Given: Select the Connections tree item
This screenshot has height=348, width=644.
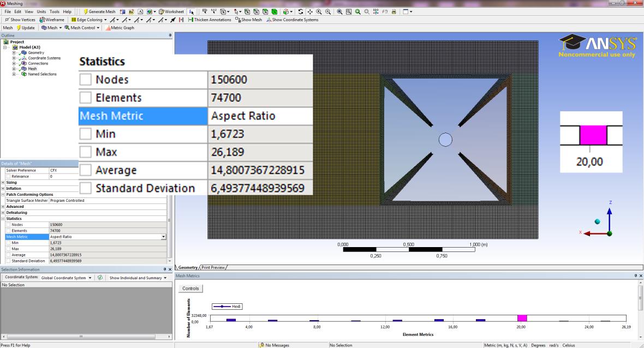Looking at the screenshot, I should pyautogui.click(x=38, y=64).
